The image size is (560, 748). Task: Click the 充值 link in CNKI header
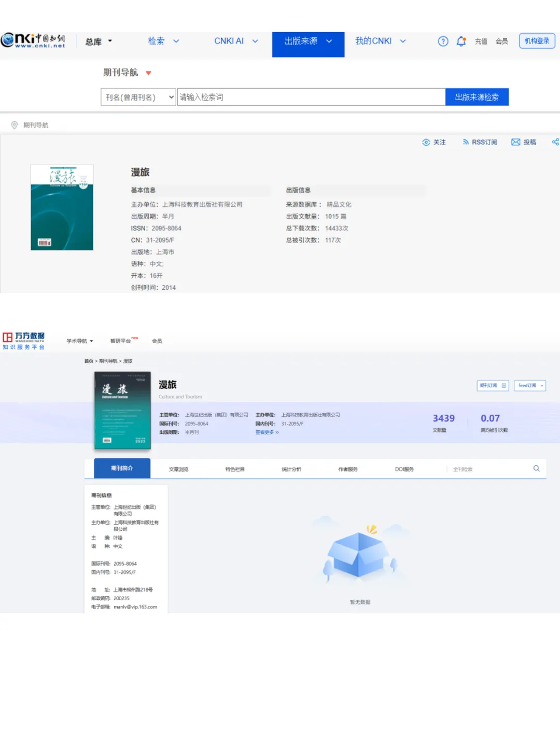[x=481, y=41]
